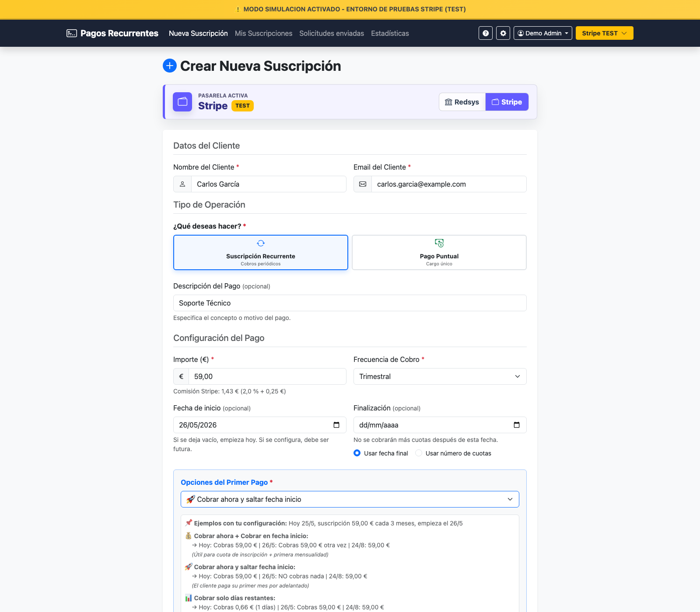Viewport: 700px width, 612px height.
Task: Open Estadísticas in the navbar
Action: [390, 33]
